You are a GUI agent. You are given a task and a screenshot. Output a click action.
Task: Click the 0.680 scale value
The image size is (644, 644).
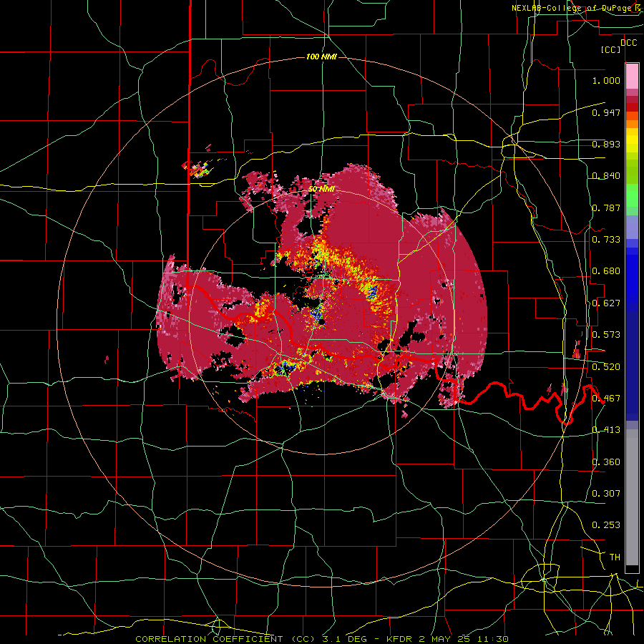point(606,271)
